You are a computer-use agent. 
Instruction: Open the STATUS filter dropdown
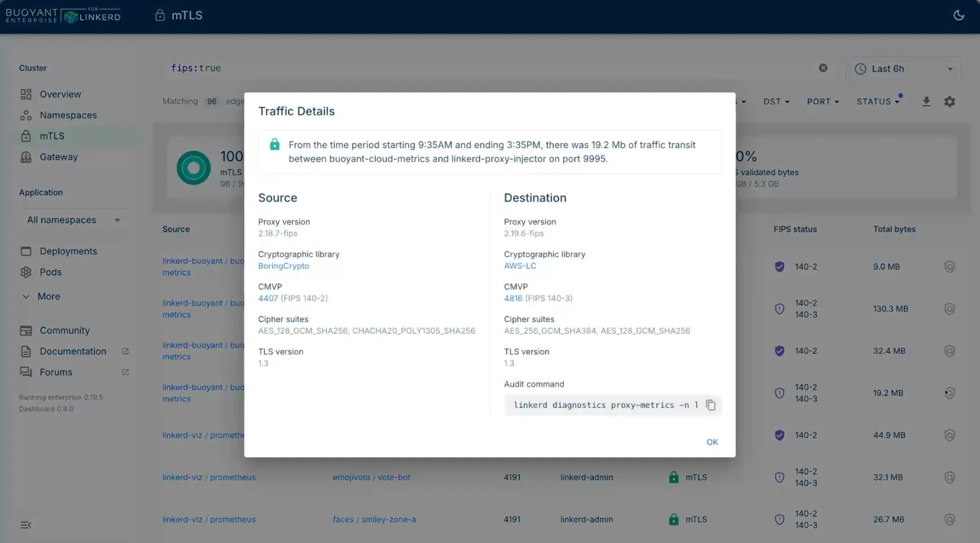(878, 102)
